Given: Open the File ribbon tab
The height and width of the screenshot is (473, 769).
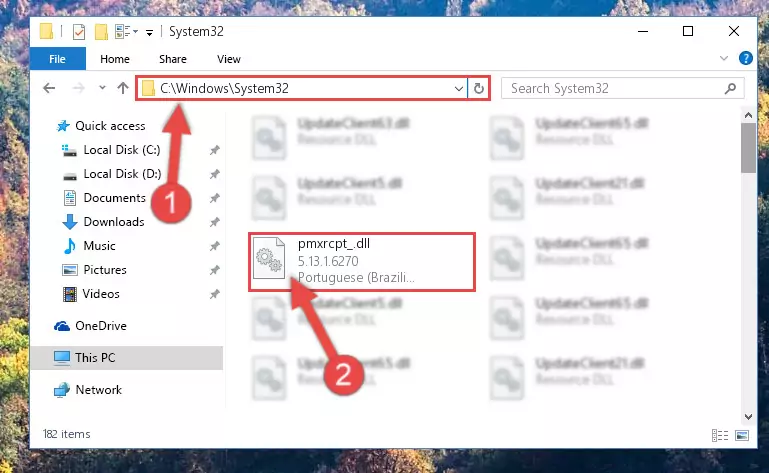Looking at the screenshot, I should coord(57,59).
